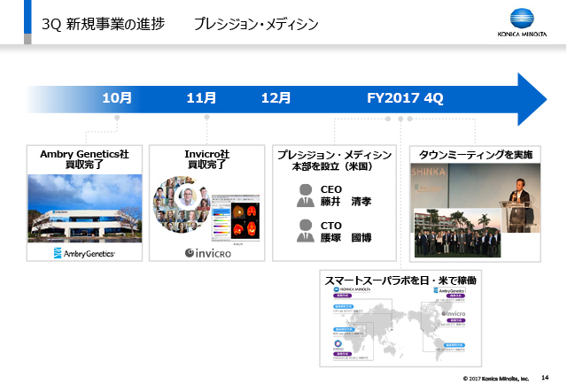Screen dimensions: 567x392
Task: Click the group photo with palm trees
Action: click(457, 233)
